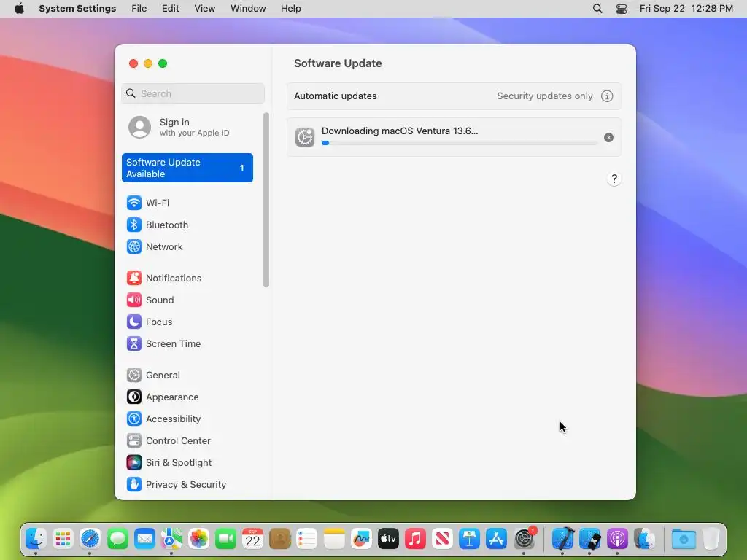Open Reminders from the Dock
This screenshot has height=560, width=747.
[307, 539]
